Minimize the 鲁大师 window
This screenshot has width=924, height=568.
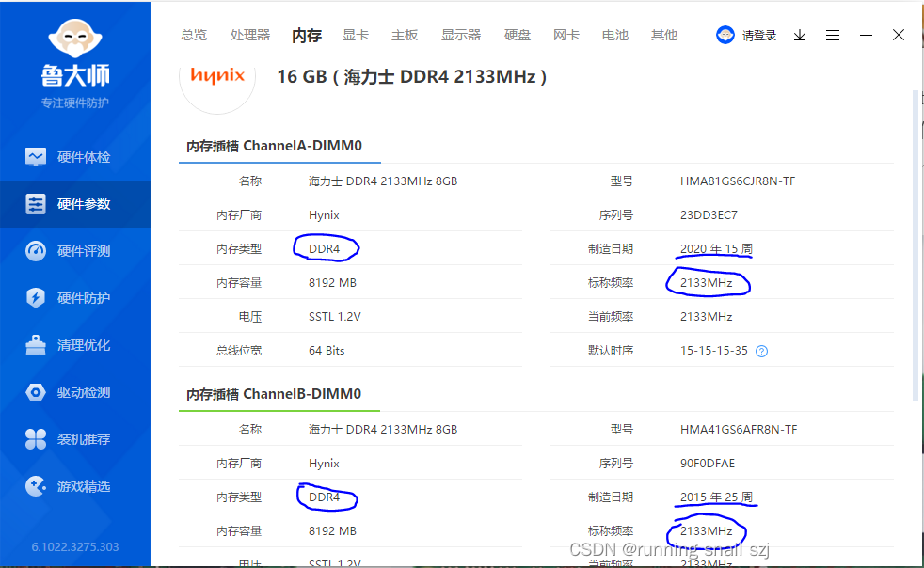(866, 36)
